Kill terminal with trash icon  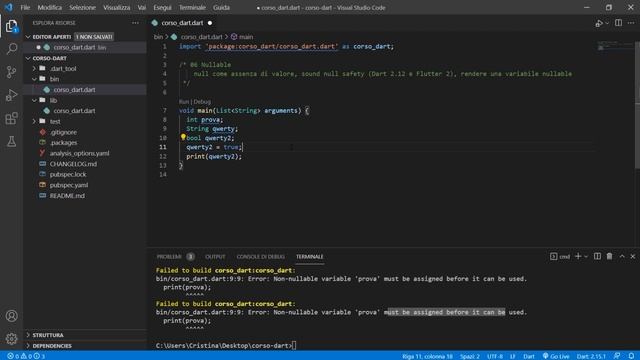609,256
